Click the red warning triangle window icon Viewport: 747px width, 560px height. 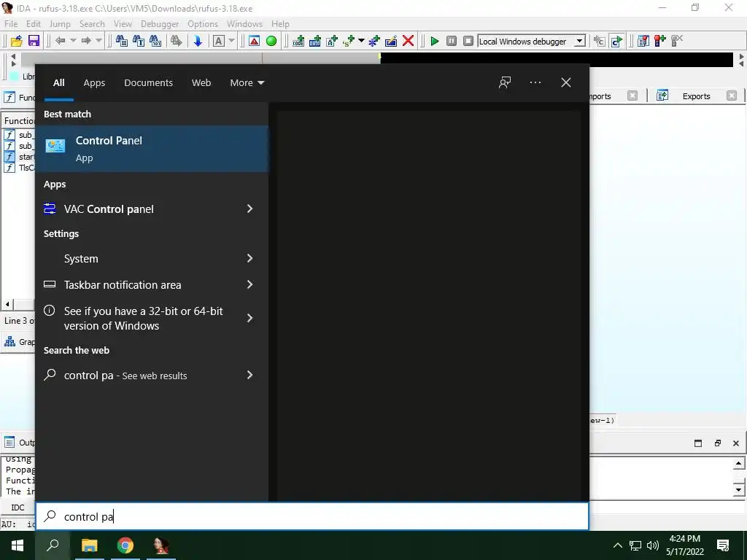point(255,41)
